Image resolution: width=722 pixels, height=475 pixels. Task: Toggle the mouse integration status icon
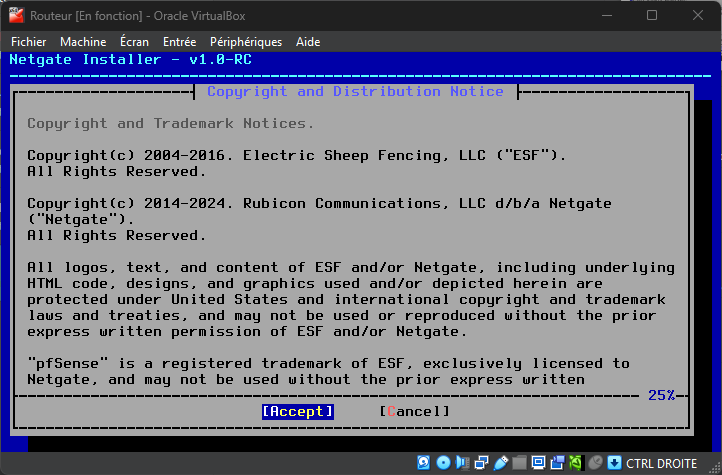click(x=596, y=463)
